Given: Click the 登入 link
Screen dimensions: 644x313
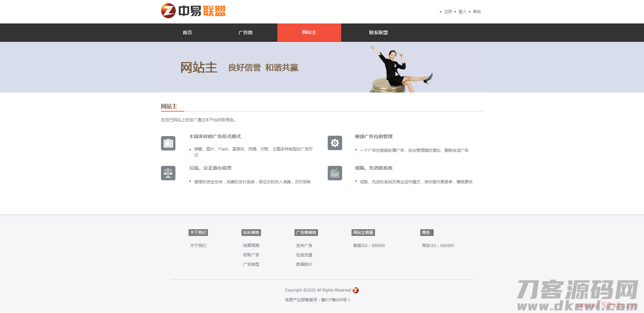Looking at the screenshot, I should click(x=462, y=12).
